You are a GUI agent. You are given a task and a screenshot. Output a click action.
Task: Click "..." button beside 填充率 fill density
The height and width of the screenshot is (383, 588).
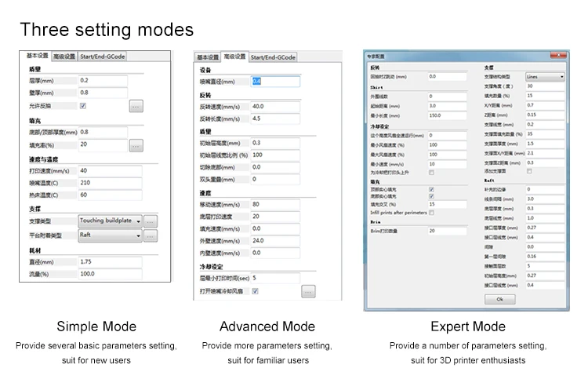click(136, 145)
